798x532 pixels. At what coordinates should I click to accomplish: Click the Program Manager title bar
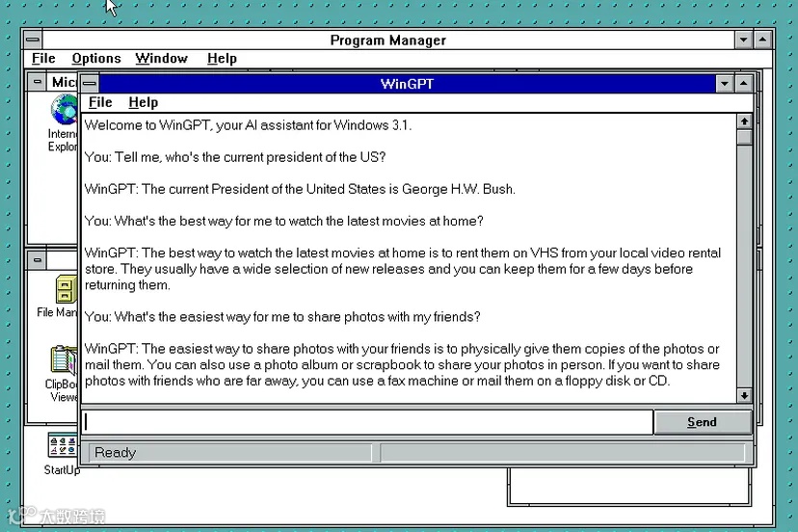coord(388,40)
